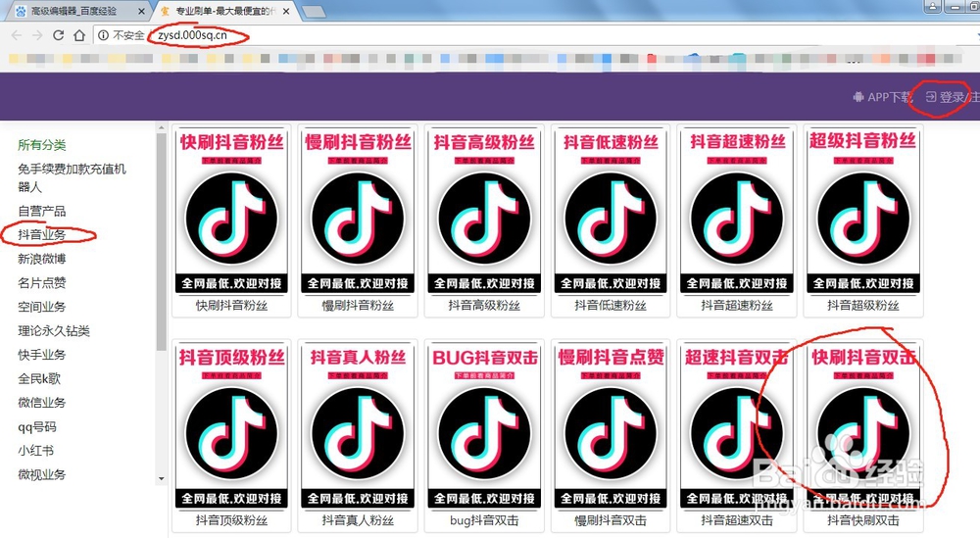Click the browser forward arrow
This screenshot has height=538, width=980.
click(37, 35)
